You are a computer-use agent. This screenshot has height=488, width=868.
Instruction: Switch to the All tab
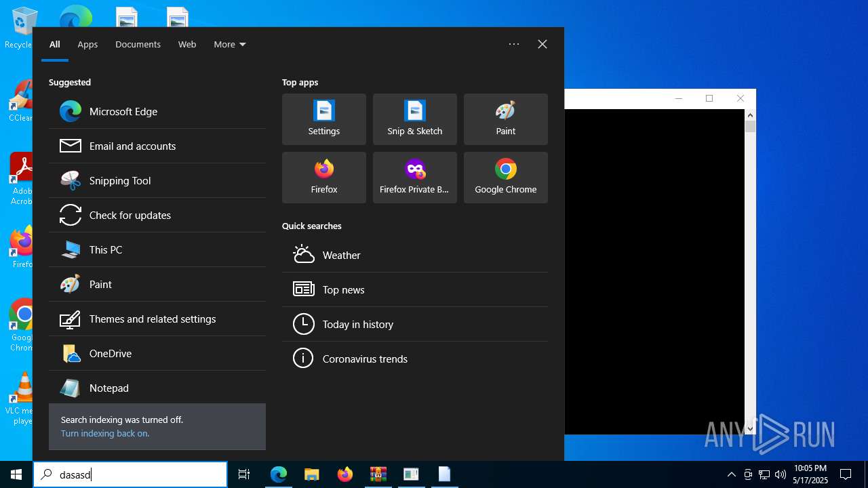[55, 44]
